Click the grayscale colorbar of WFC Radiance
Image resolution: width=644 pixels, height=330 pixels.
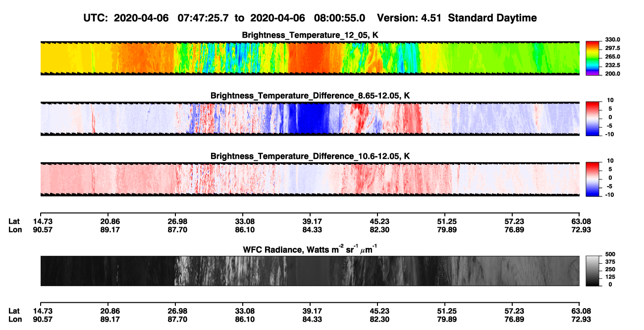click(593, 271)
